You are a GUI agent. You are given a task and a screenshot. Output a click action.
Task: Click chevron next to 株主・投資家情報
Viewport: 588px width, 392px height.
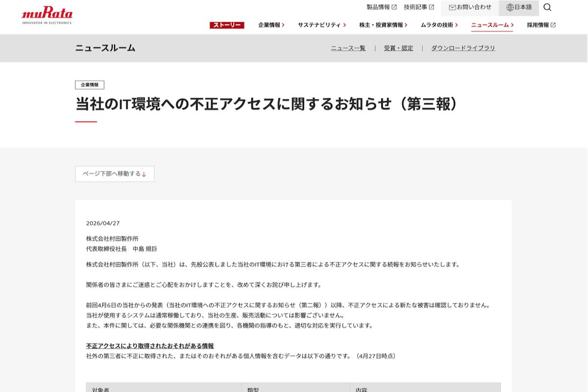pos(406,25)
